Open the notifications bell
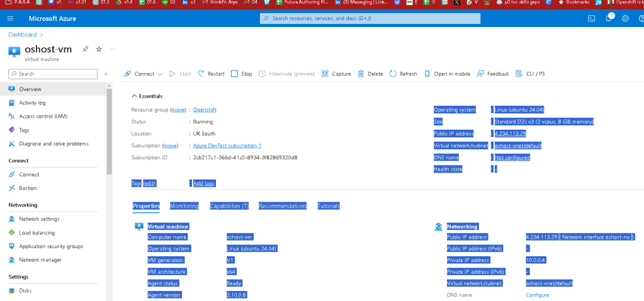The image size is (644, 301). tap(609, 18)
